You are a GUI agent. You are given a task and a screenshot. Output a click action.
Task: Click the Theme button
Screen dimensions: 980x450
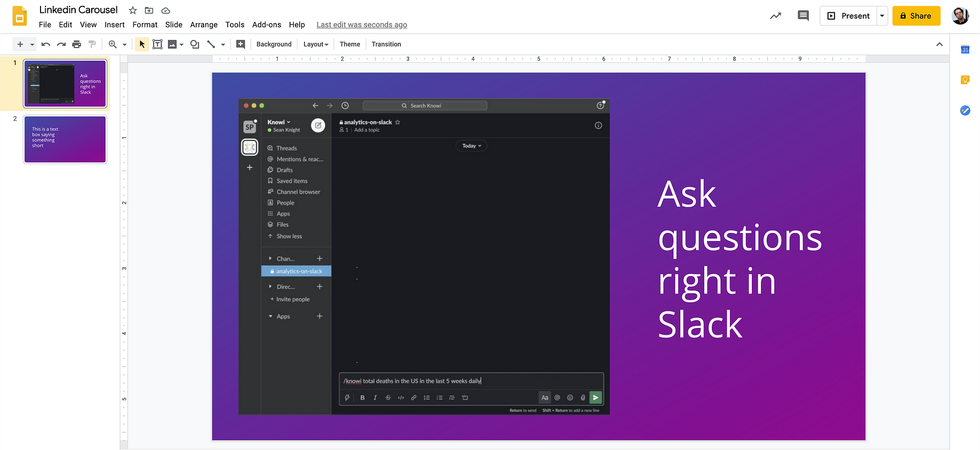(350, 44)
